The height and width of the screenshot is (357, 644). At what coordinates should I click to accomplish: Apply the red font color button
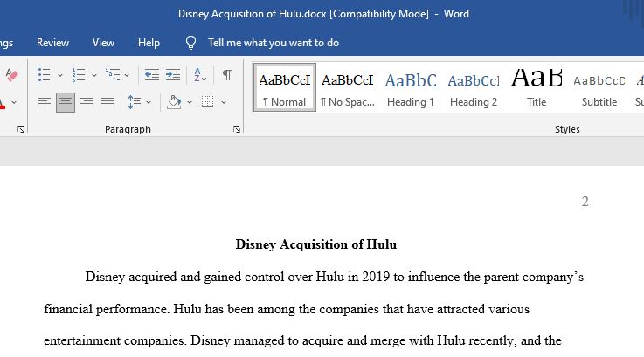(3, 103)
